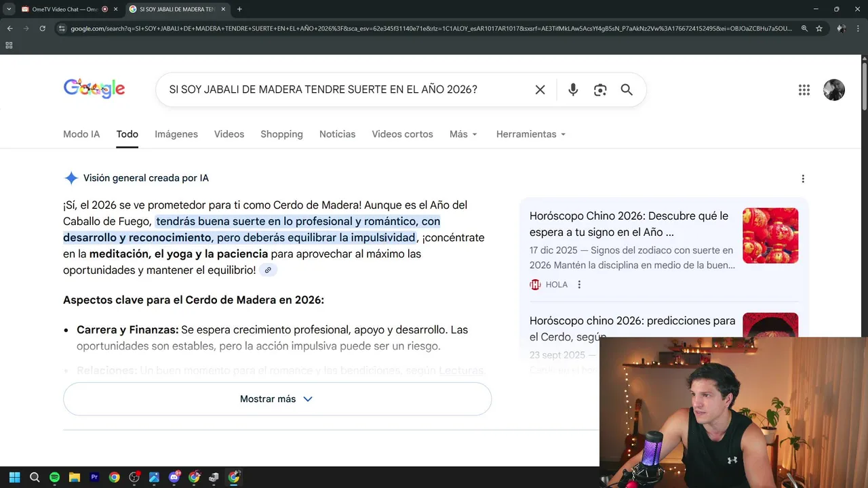Switch to the Videos tab
868x488 pixels.
pyautogui.click(x=229, y=134)
